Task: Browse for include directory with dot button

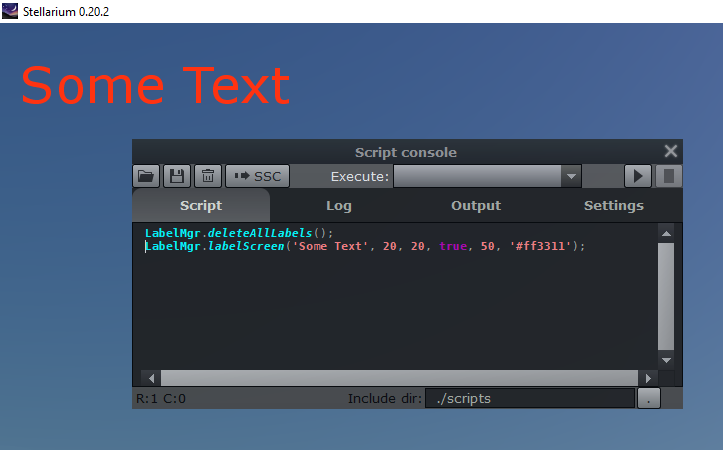Action: [649, 398]
